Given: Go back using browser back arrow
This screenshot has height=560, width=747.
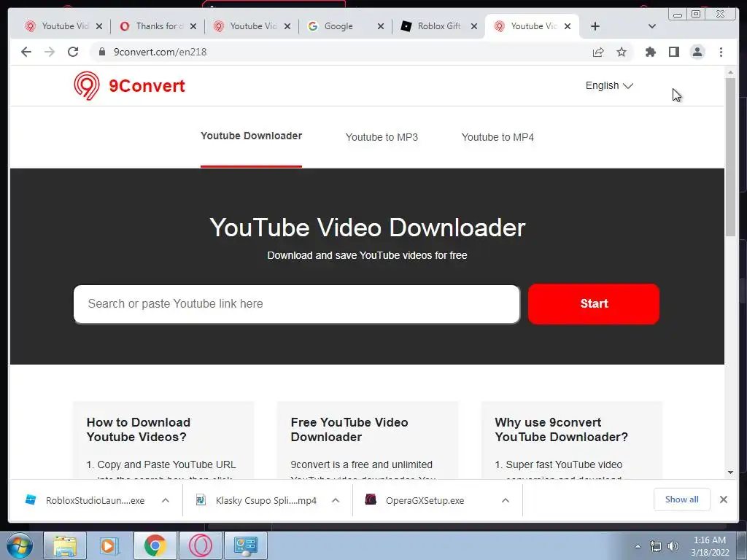Looking at the screenshot, I should pos(26,52).
